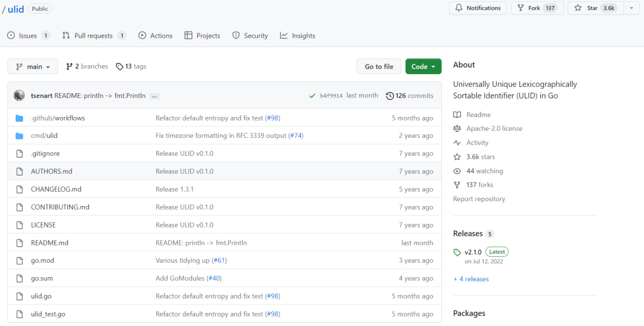Open the ulid.go file
The height and width of the screenshot is (326, 644).
click(41, 296)
